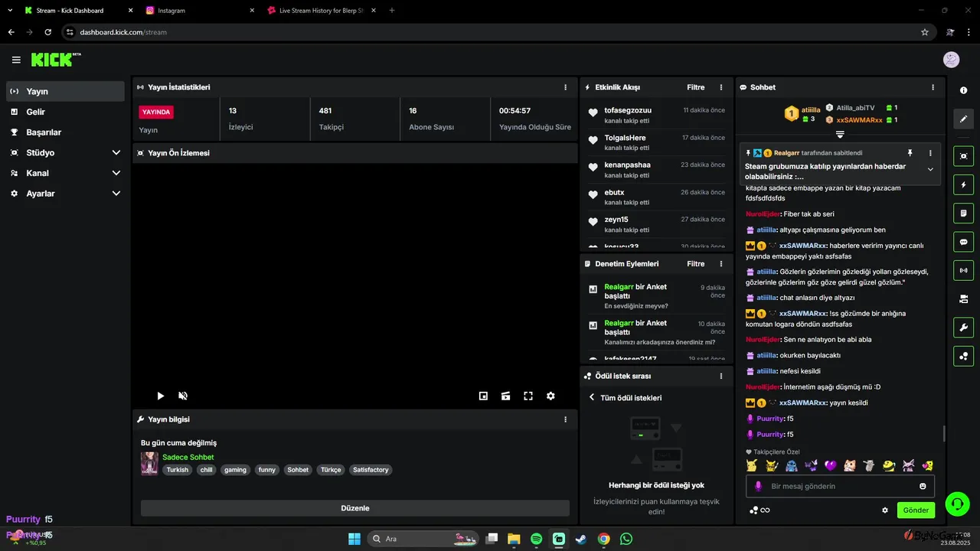The image size is (980, 551).
Task: Expand the Stüdyo sidebar section
Action: [116, 152]
